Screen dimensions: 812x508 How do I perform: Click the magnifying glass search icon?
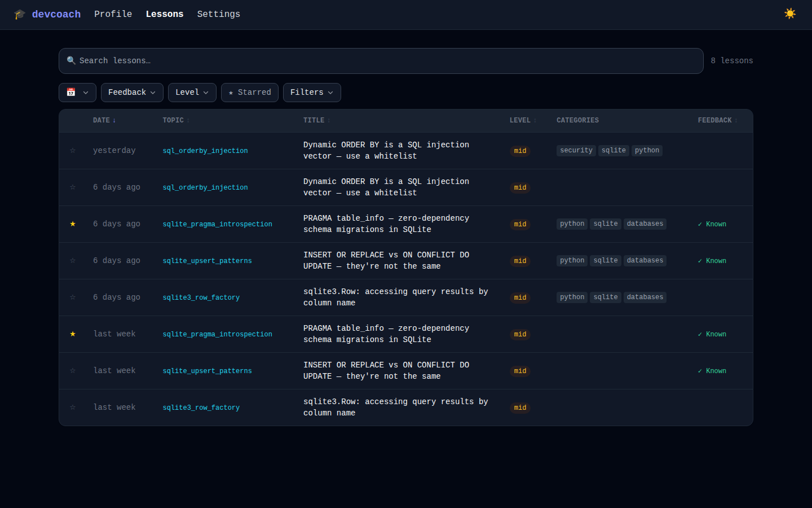click(71, 60)
